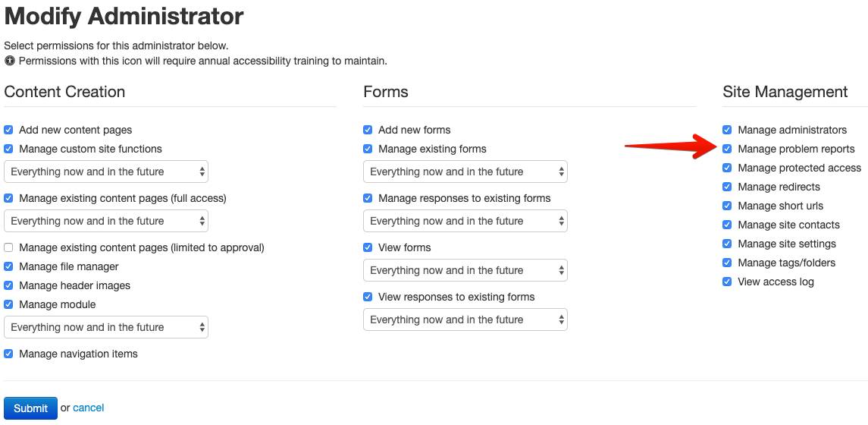868x425 pixels.
Task: Expand the dropdown under Manage existing forms
Action: [465, 172]
